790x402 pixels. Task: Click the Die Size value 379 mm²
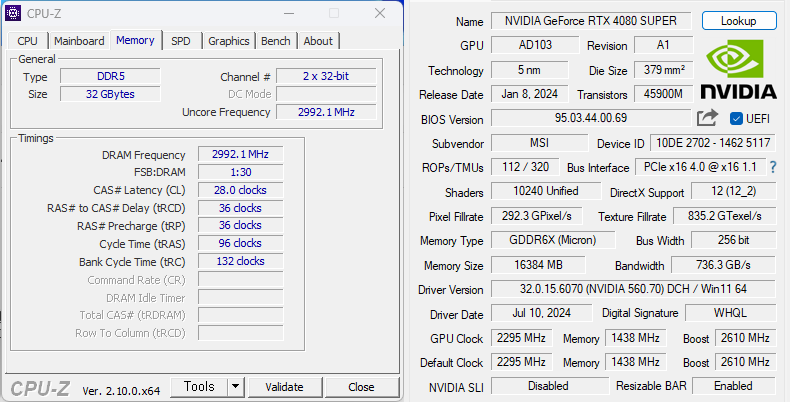pos(664,70)
